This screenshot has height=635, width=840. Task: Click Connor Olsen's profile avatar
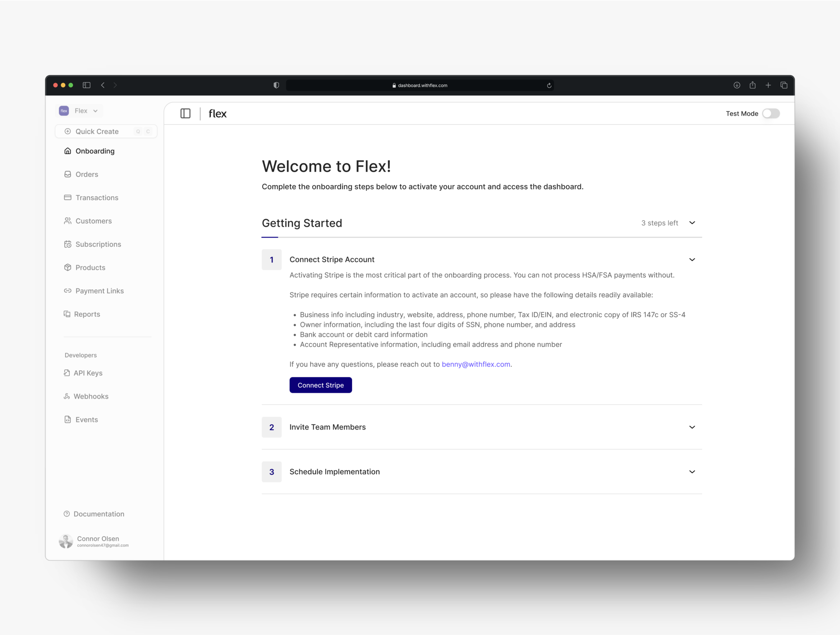[66, 541]
